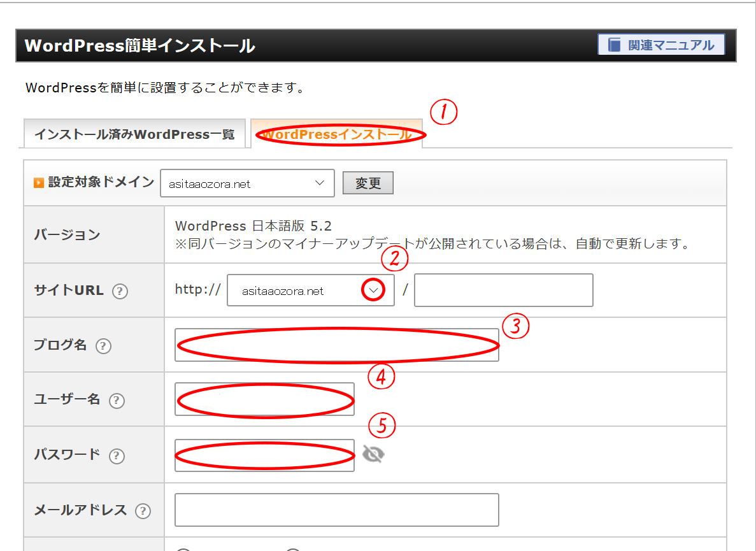The image size is (756, 551).
Task: Click the 変更 button
Action: pos(368,183)
